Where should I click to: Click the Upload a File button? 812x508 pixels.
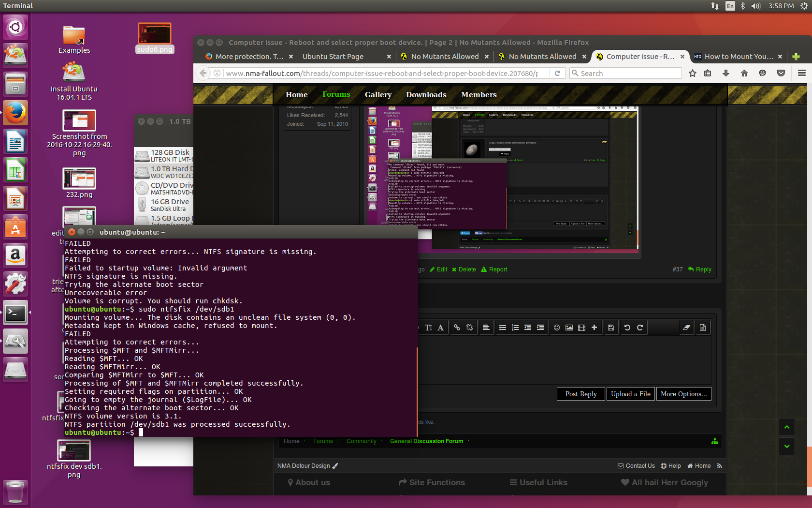point(630,394)
